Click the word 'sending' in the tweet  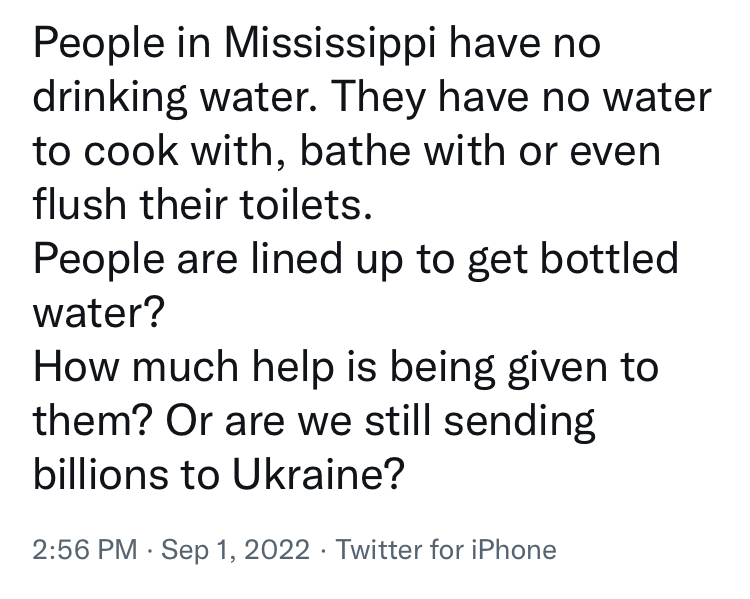[519, 422]
